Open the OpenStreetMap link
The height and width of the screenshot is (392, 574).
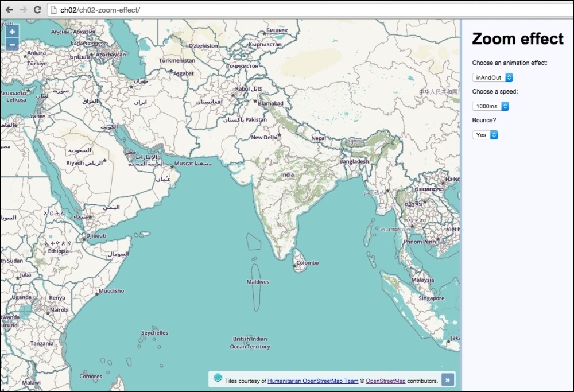[x=386, y=381]
